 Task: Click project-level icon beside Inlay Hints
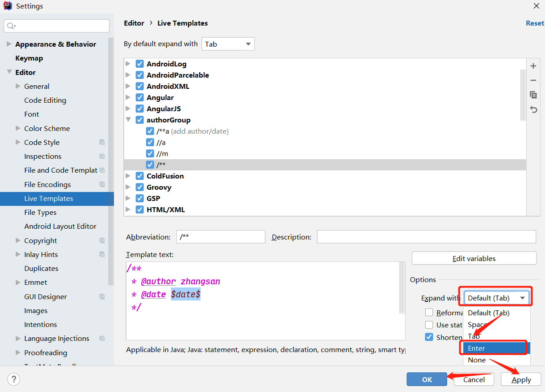[102, 254]
